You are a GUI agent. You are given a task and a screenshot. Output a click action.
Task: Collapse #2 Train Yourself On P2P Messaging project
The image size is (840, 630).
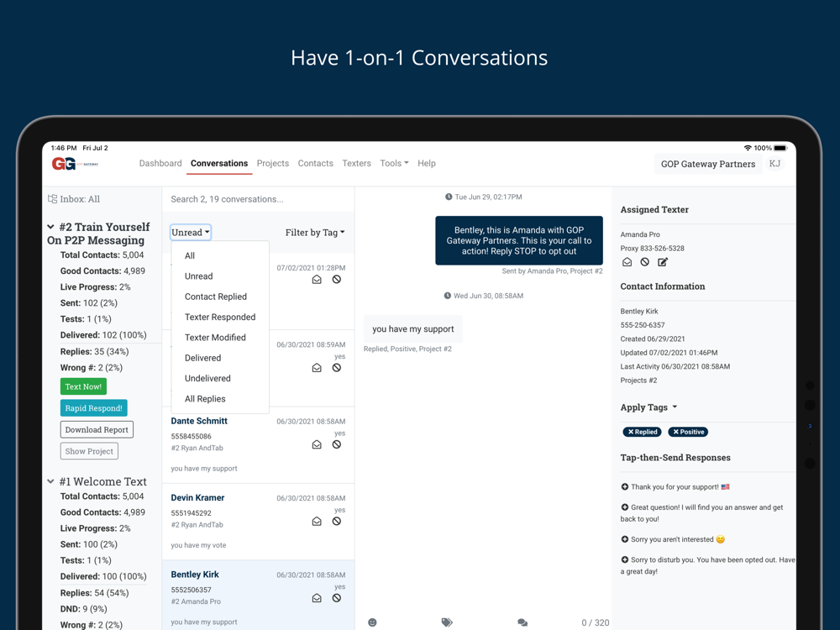point(51,227)
